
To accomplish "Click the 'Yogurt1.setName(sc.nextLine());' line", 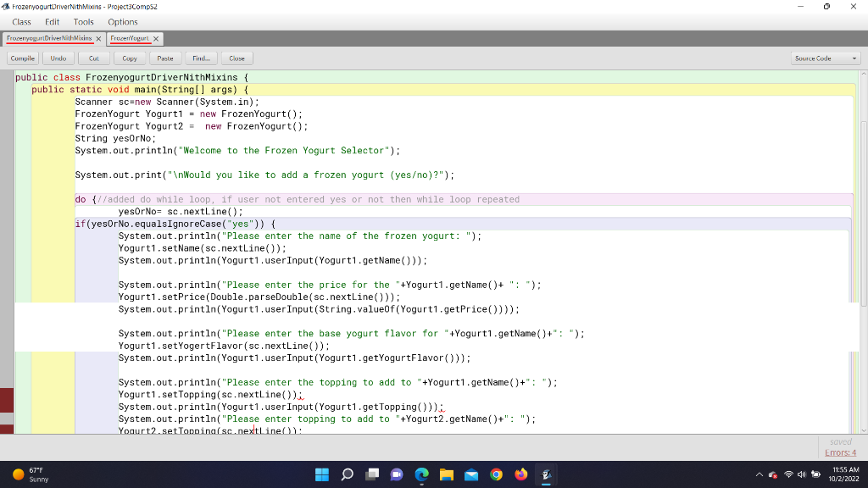I will (x=203, y=248).
